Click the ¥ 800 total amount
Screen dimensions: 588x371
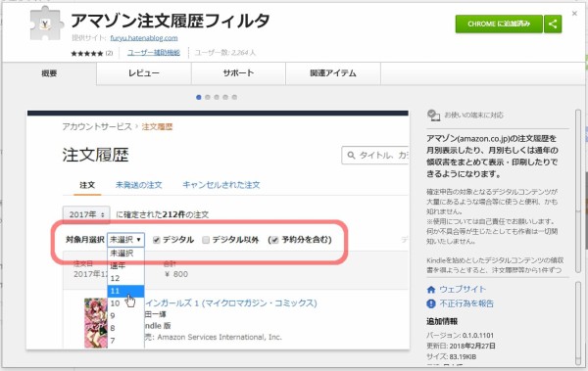point(176,274)
